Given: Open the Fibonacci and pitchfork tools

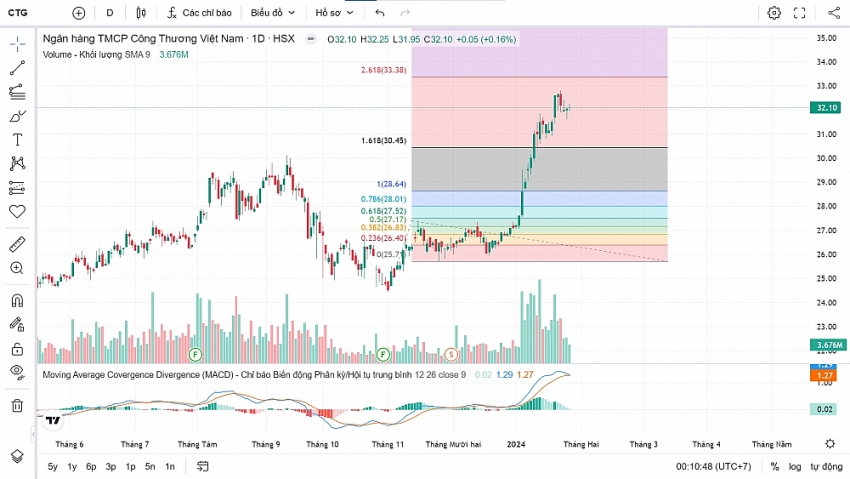Looking at the screenshot, I should point(17,92).
